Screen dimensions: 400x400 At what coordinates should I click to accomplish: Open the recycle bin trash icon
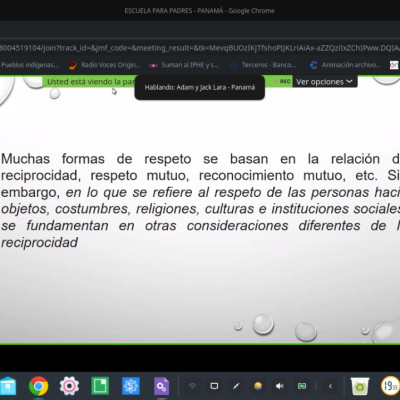pyautogui.click(x=360, y=386)
